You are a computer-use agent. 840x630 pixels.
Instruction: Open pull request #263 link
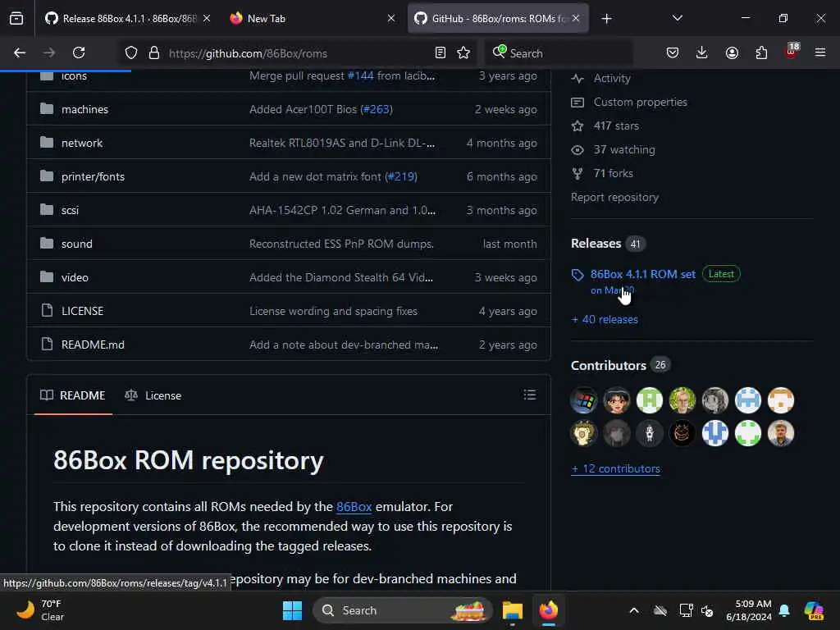(x=377, y=109)
